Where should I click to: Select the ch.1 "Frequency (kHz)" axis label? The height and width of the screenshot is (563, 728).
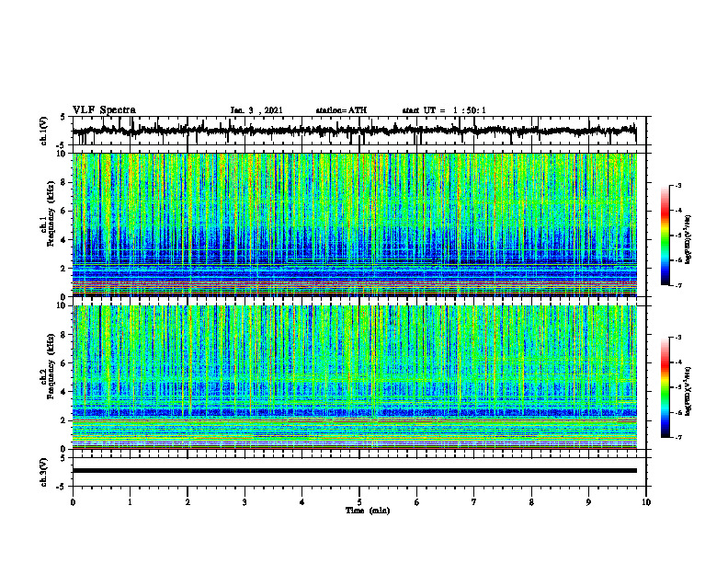point(51,213)
